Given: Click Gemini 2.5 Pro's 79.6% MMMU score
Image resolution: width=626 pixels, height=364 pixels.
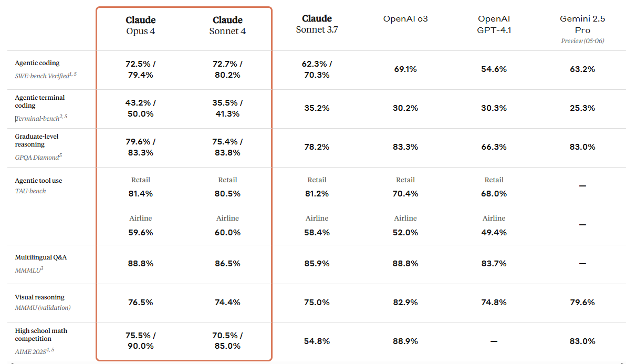Looking at the screenshot, I should [582, 302].
